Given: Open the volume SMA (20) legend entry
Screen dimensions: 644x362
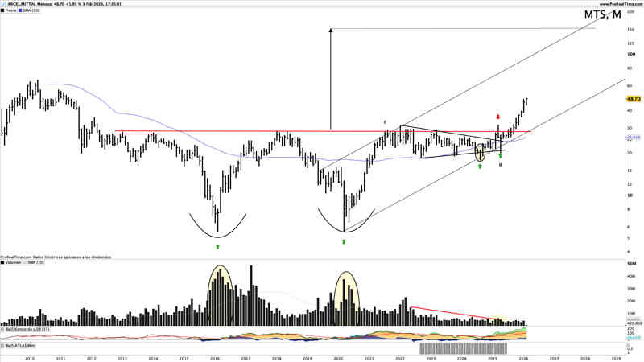Looking at the screenshot, I should (37, 262).
